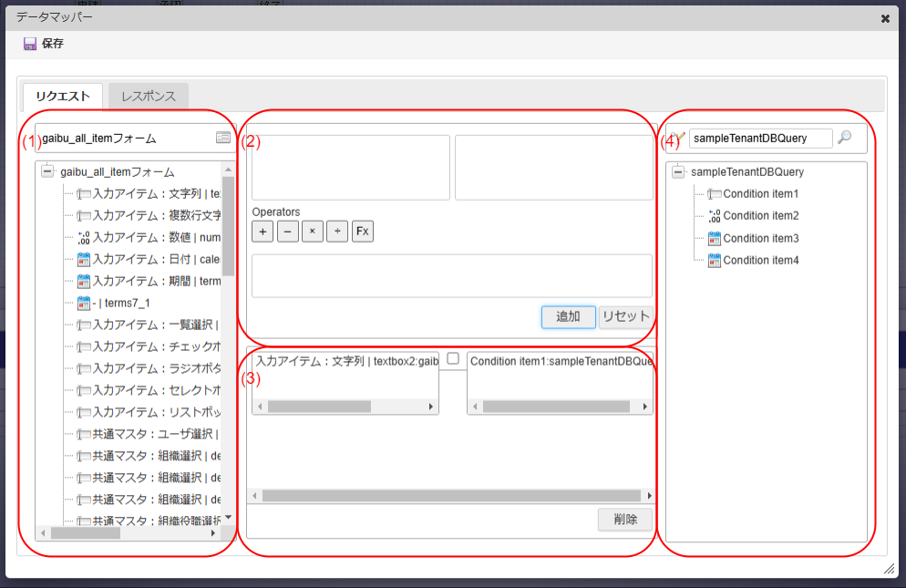Image resolution: width=906 pixels, height=588 pixels.
Task: Click the calendar icon of Condition item4
Action: (715, 261)
